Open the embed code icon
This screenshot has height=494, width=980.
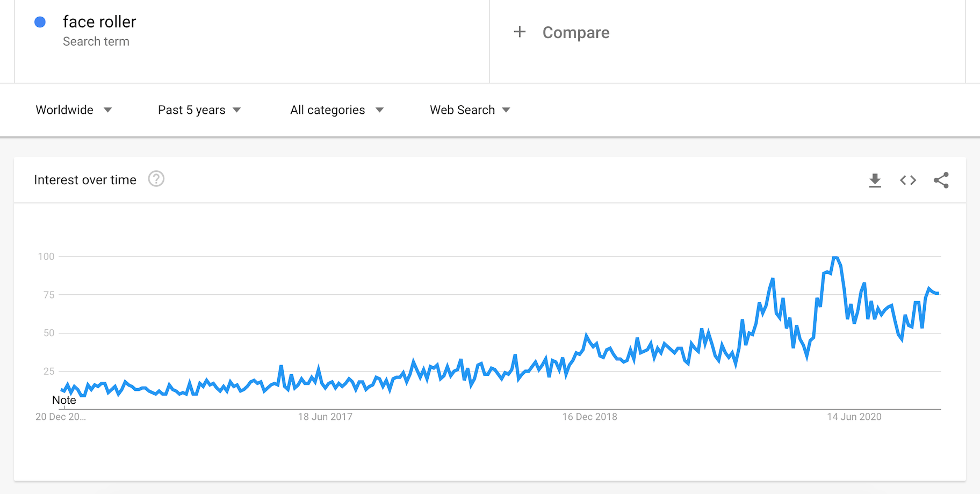(908, 180)
